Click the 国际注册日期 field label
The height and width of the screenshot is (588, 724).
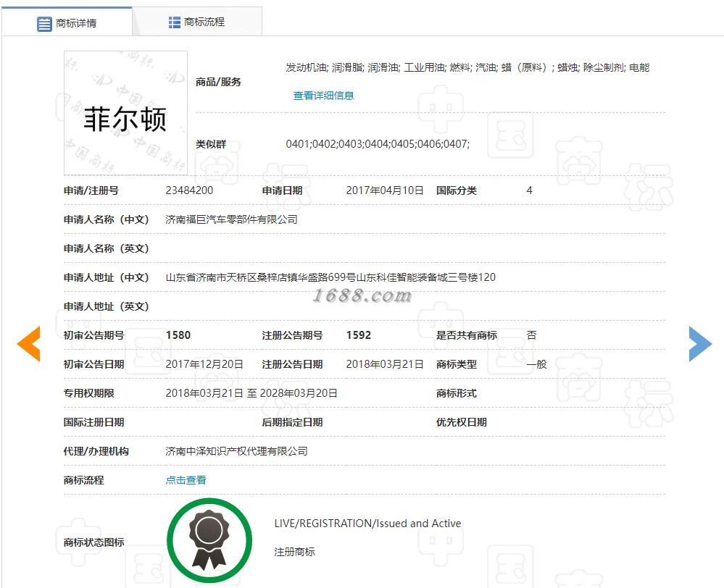click(93, 422)
